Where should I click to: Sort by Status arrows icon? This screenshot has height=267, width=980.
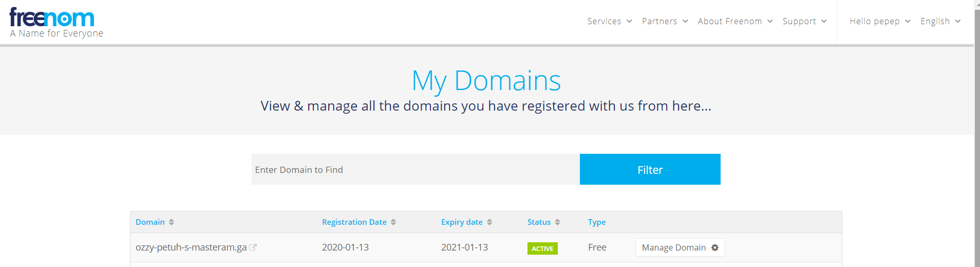coord(557,222)
